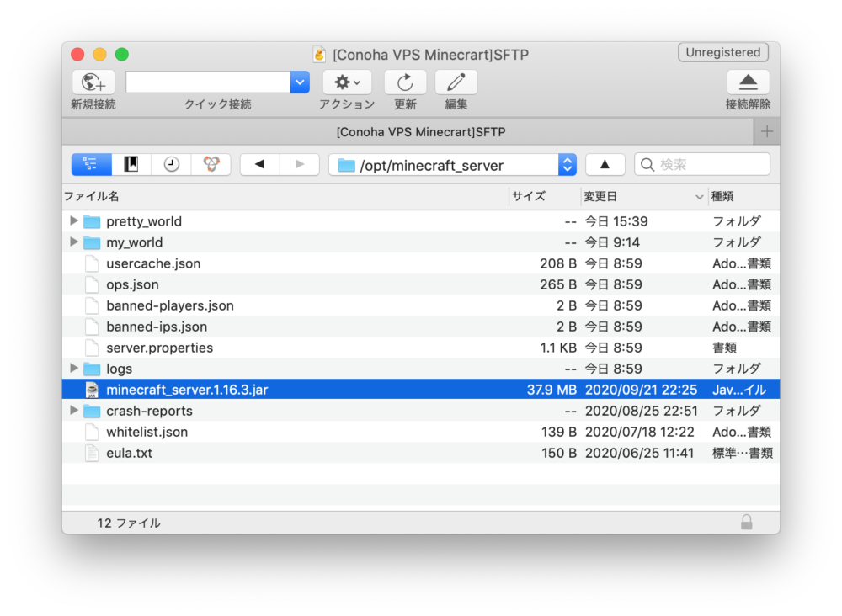Open a new connection with the globe icon

pos(93,82)
